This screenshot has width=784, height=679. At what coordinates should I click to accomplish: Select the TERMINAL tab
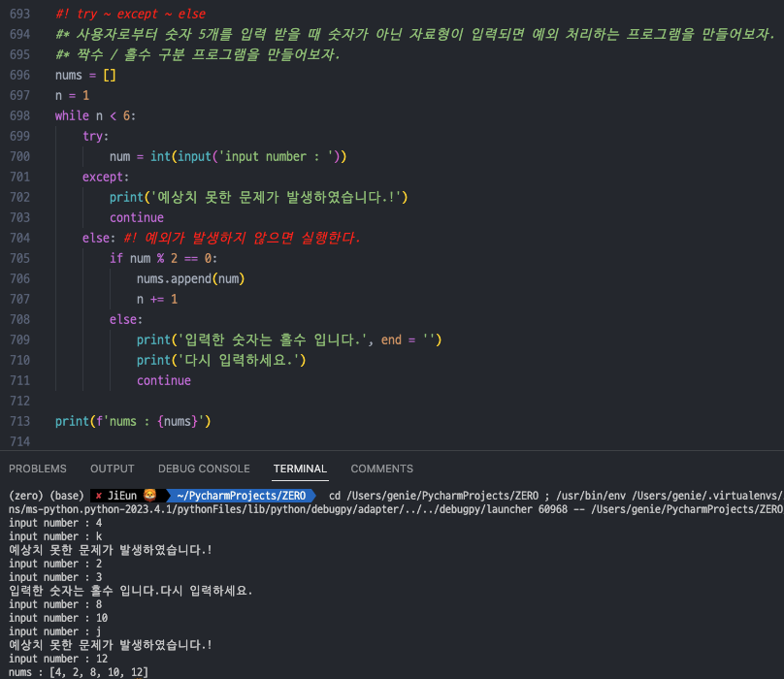(x=300, y=469)
